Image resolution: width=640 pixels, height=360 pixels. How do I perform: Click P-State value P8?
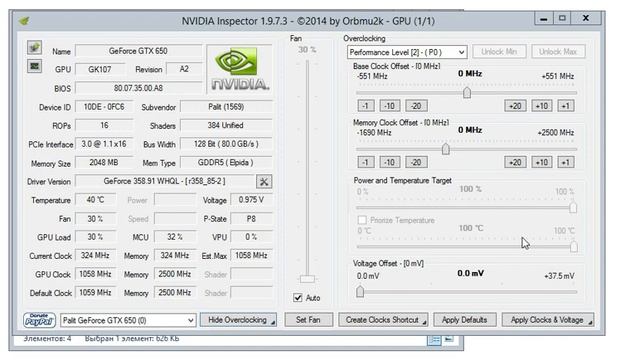(251, 219)
